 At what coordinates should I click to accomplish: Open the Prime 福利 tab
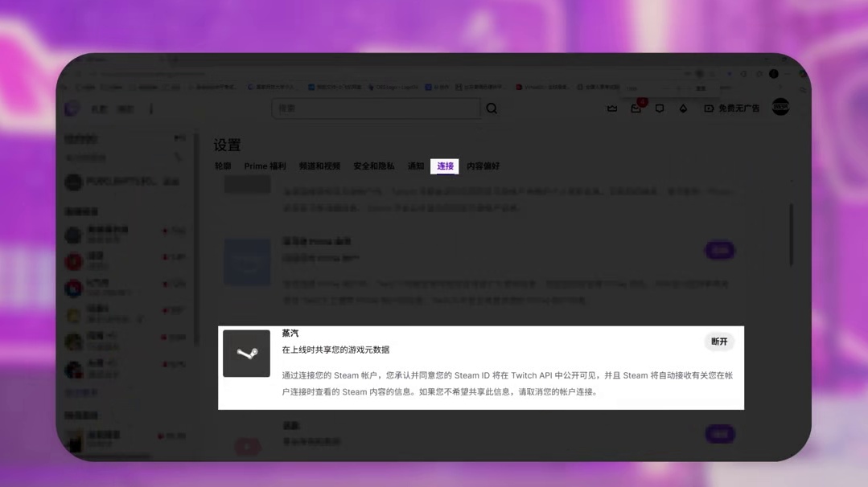pyautogui.click(x=265, y=166)
